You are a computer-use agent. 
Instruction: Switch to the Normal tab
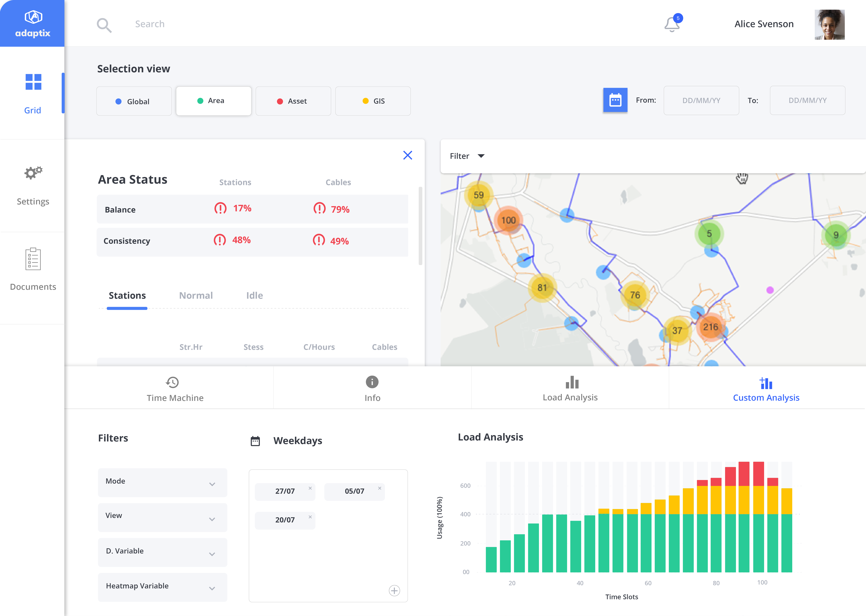coord(196,296)
